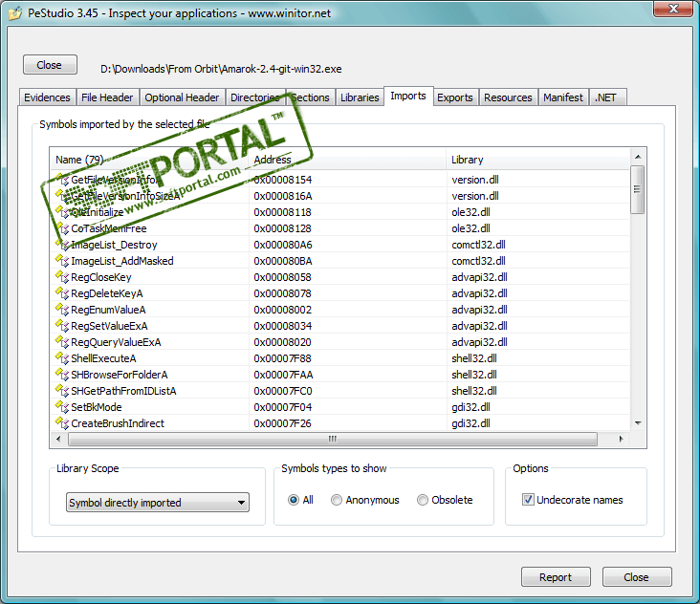Select the All symbols radio button
This screenshot has width=700, height=604.
pos(294,500)
